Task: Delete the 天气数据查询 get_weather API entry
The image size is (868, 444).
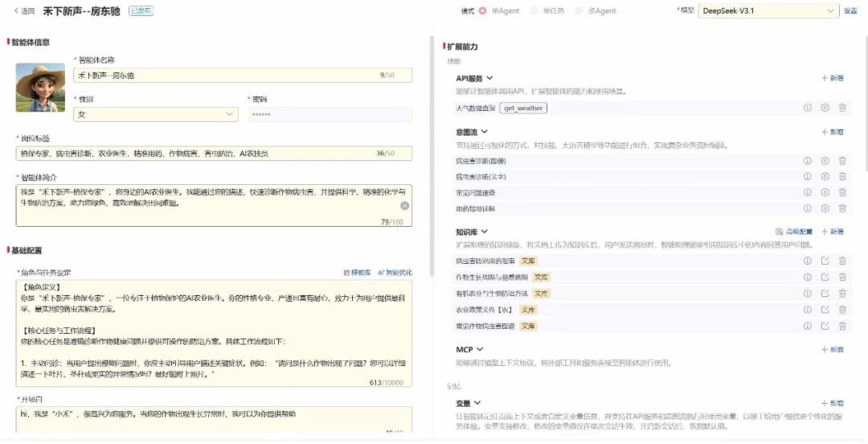Action: (842, 108)
